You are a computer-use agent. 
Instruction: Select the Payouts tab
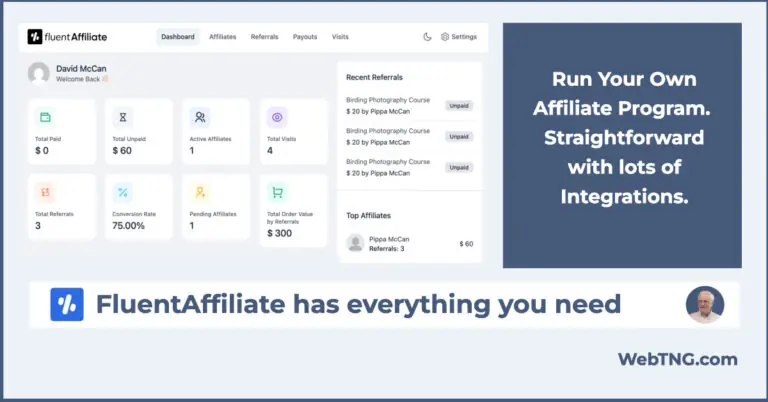[305, 37]
